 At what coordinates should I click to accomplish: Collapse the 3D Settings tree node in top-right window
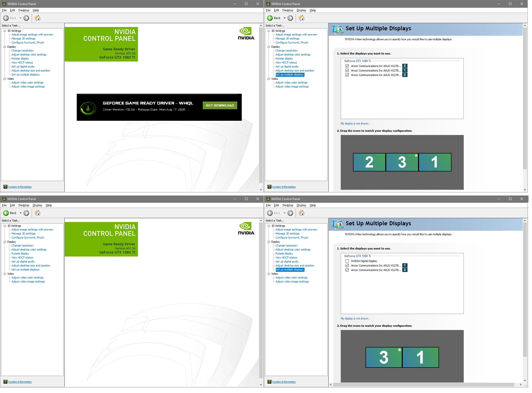pos(268,31)
